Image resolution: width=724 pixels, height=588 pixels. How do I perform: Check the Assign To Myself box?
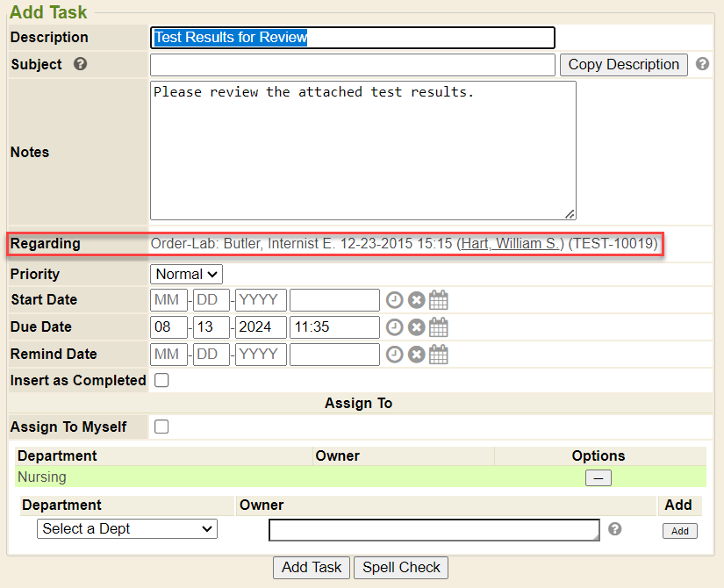coord(161,427)
